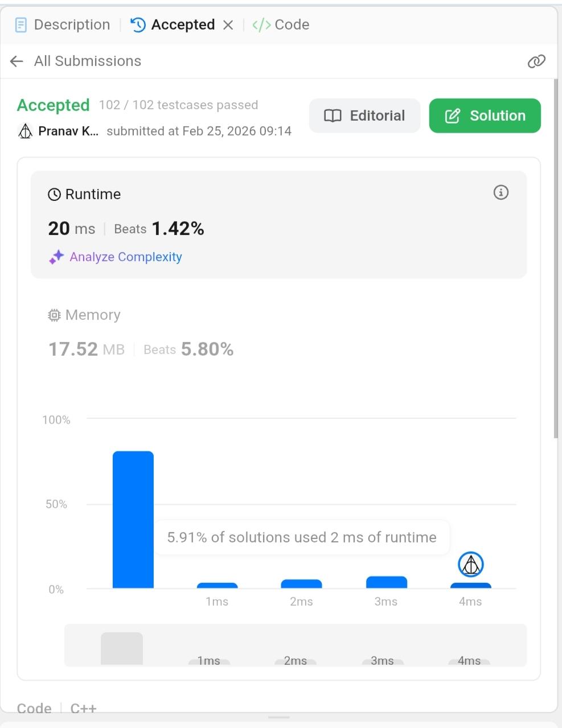The width and height of the screenshot is (562, 728).
Task: Click the Memory chip icon
Action: click(x=54, y=315)
